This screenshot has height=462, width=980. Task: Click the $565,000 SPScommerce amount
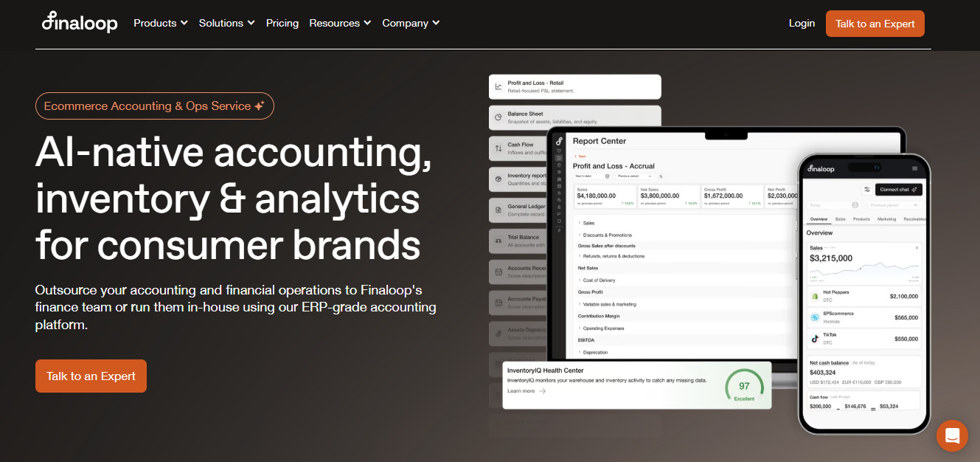click(x=906, y=317)
